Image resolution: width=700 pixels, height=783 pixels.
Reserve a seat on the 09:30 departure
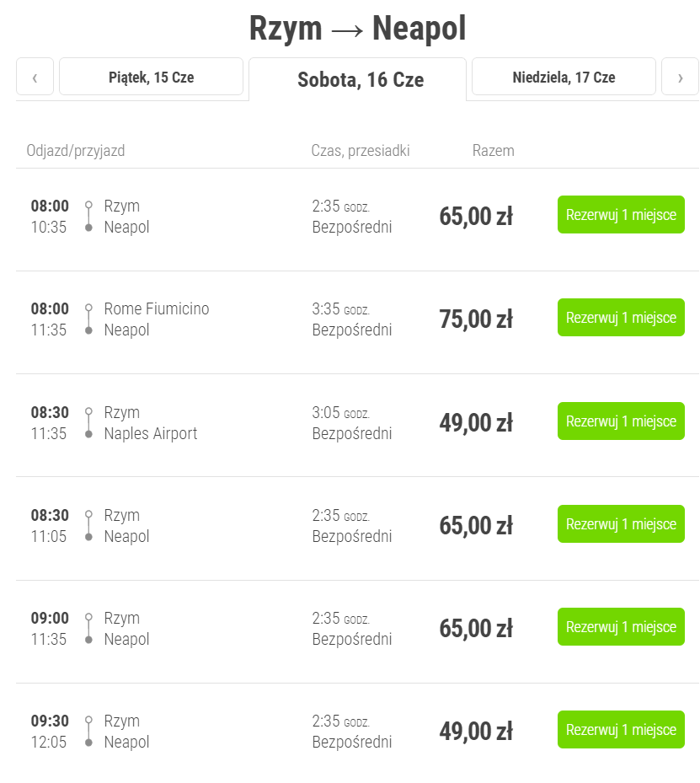621,730
